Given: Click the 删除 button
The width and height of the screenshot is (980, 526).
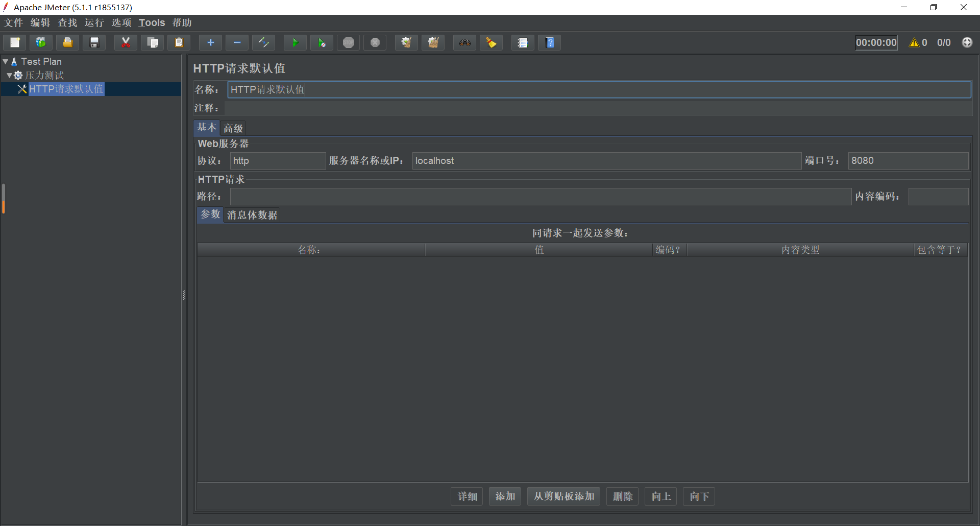Looking at the screenshot, I should (x=623, y=496).
